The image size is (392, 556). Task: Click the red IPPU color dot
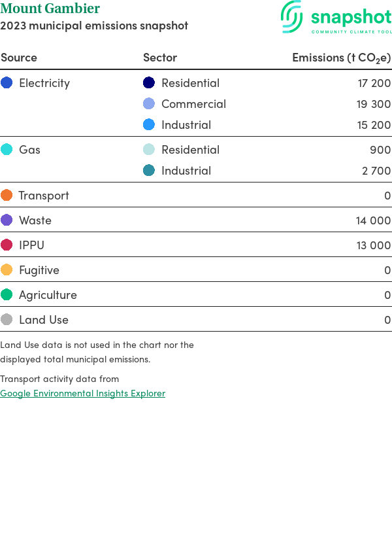pyautogui.click(x=7, y=245)
